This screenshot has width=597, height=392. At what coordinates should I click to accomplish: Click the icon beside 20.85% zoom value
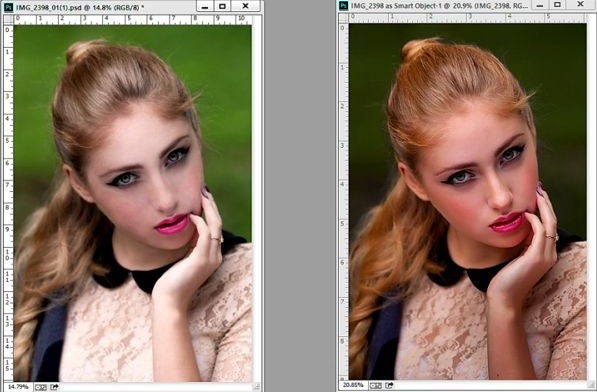[376, 386]
